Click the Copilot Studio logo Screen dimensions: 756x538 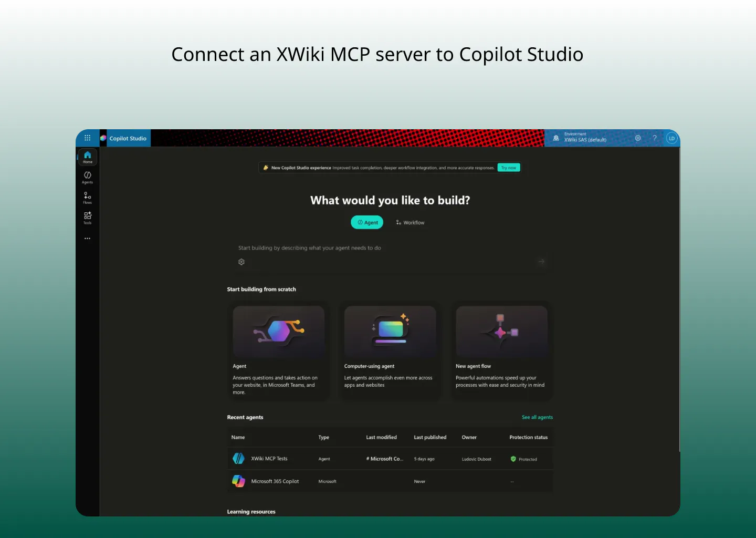(x=103, y=138)
